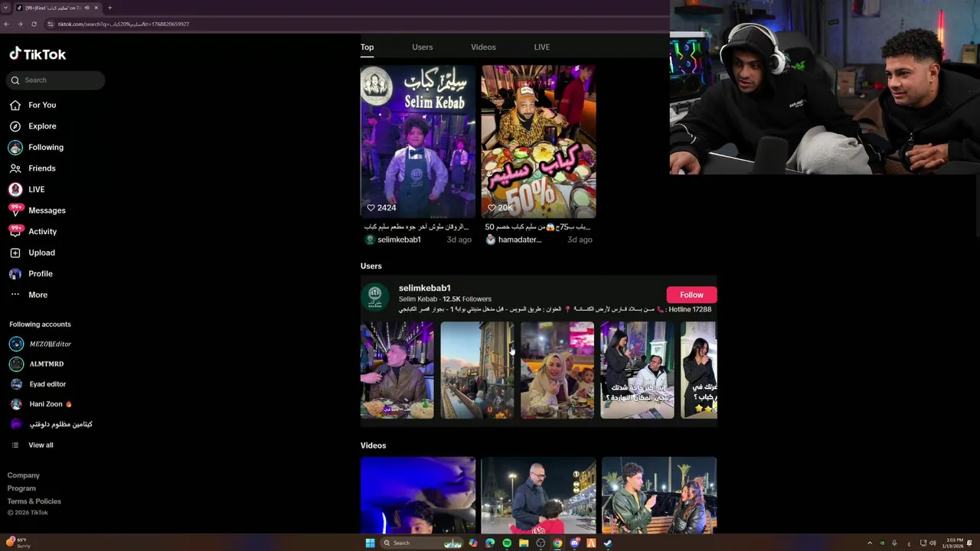Mute the TikTok tab audio
980x551 pixels.
coord(87,8)
